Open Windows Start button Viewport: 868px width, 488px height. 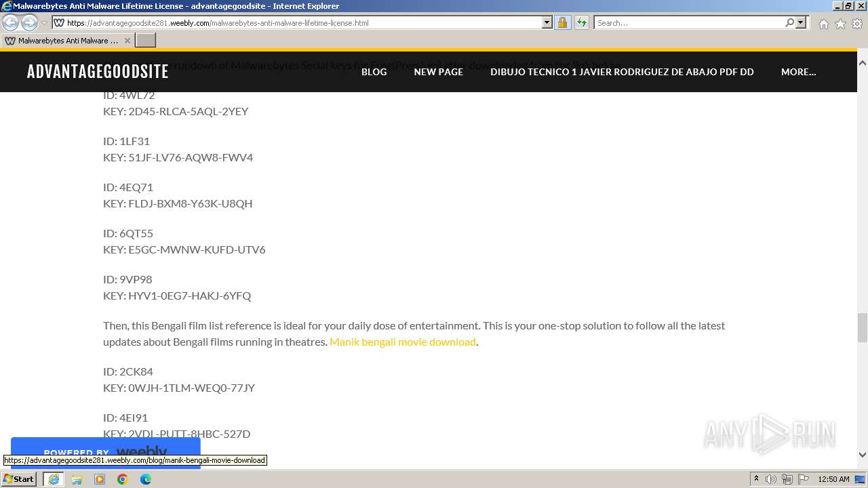point(18,479)
